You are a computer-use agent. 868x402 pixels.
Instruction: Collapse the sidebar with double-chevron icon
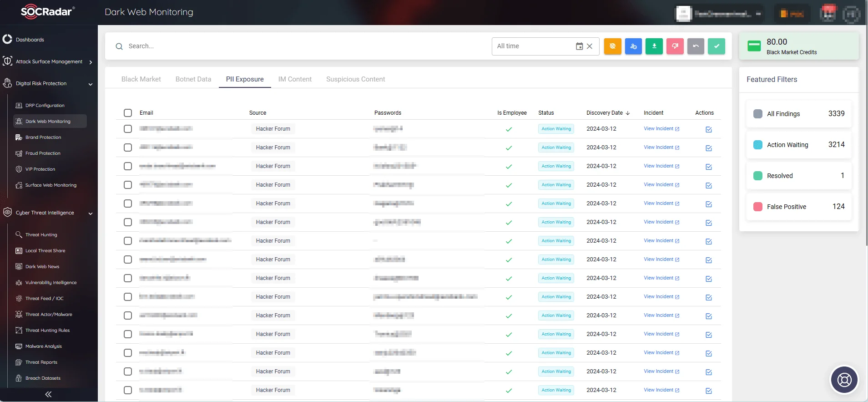(48, 394)
